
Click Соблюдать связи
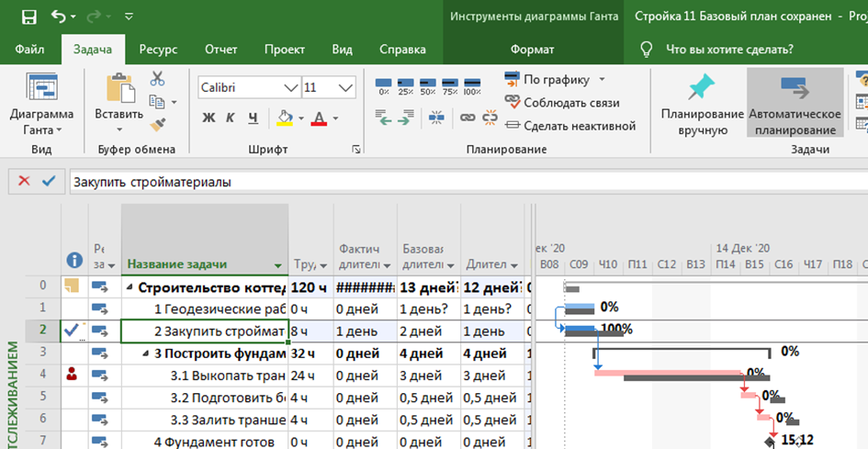(562, 103)
